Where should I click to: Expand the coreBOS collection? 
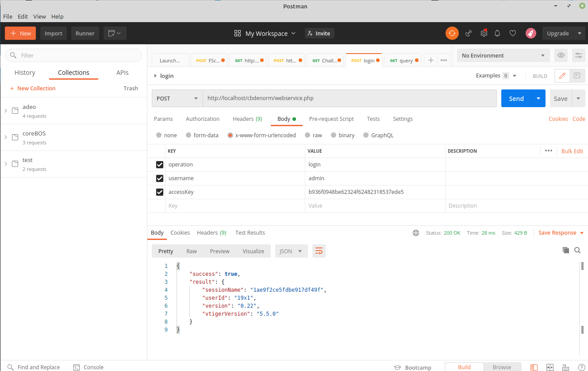pos(6,137)
